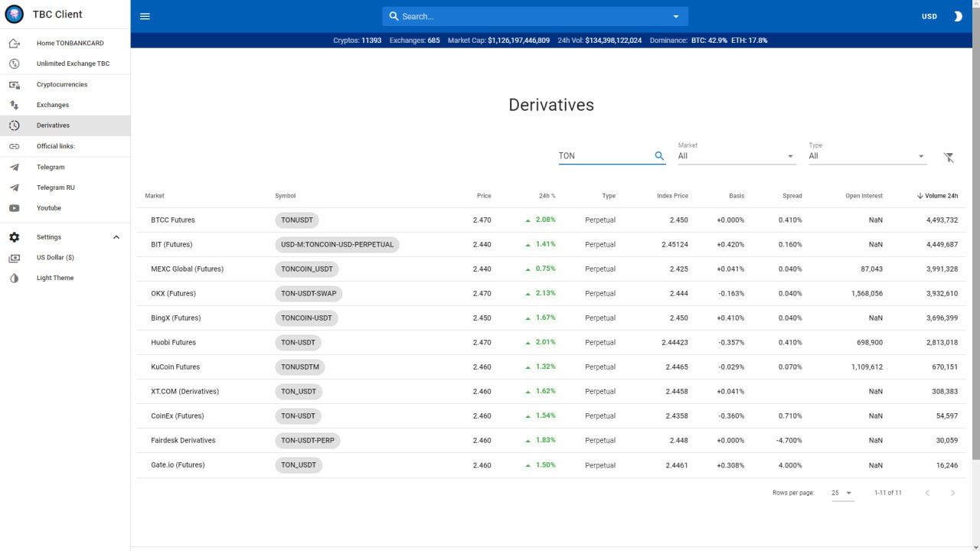
Task: Navigate to Cryptocurrencies page
Action: tap(65, 84)
